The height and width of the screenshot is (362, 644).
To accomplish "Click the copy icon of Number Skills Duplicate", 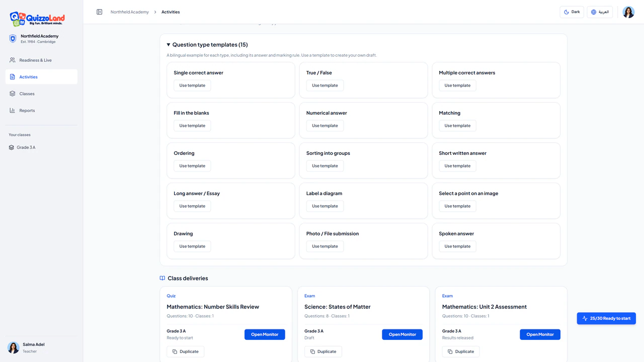I will point(175,351).
